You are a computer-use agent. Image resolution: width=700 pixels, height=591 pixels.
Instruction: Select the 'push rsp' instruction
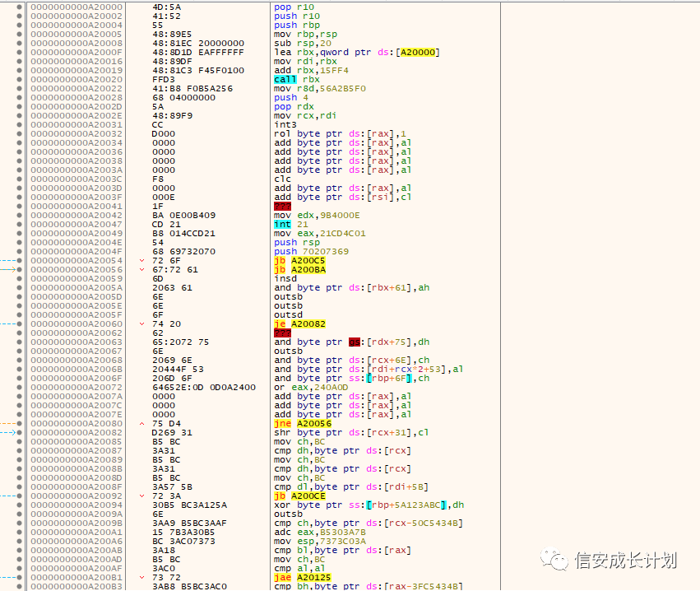coord(297,243)
